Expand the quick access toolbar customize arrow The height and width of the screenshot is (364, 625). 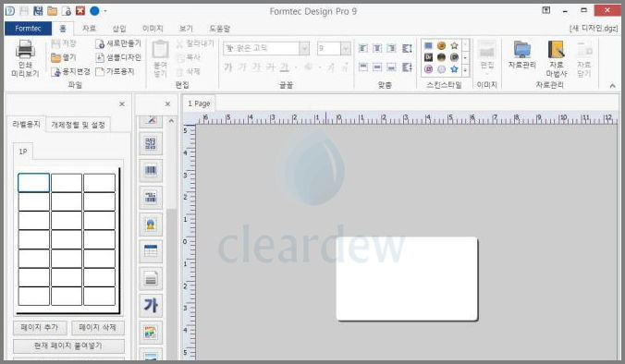click(x=105, y=11)
